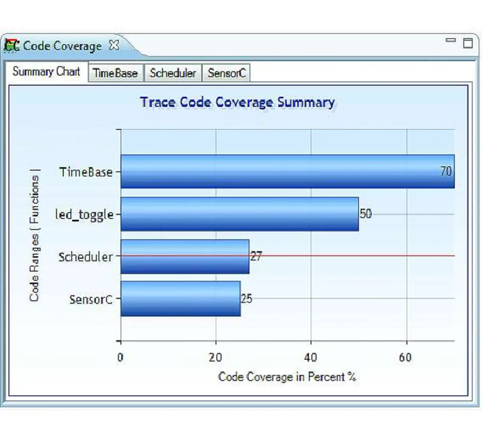Click the 25 value next to SensorC bar
Image resolution: width=482 pixels, height=448 pixels.
[247, 299]
